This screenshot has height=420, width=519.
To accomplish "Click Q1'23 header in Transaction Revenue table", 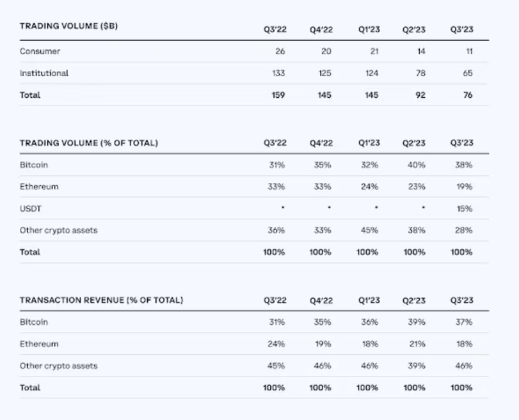I will [x=369, y=300].
